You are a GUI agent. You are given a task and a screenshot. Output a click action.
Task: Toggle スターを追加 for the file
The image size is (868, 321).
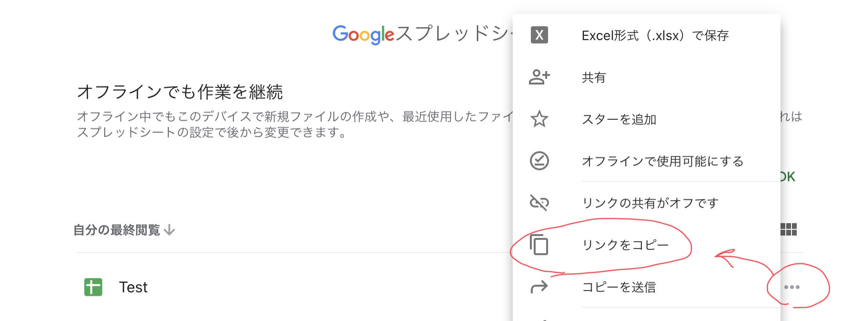click(619, 119)
